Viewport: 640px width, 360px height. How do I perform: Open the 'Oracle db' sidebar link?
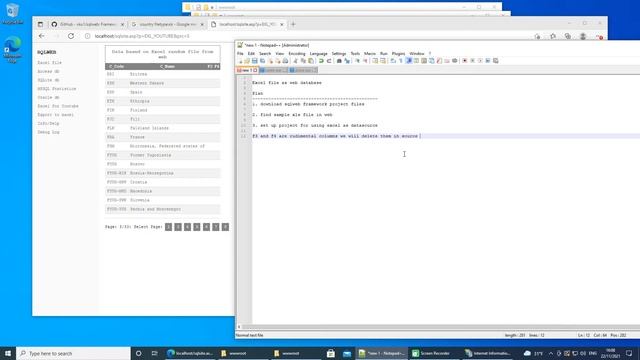click(48, 98)
